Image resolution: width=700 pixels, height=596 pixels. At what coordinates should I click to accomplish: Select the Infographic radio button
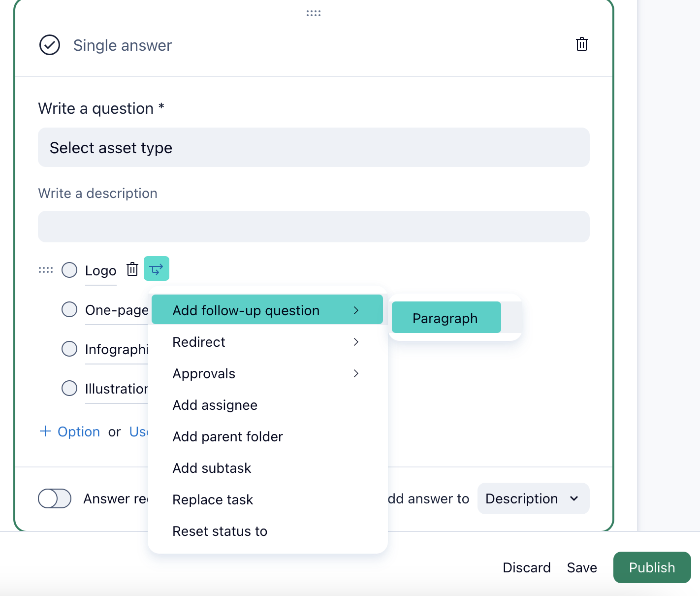(69, 349)
